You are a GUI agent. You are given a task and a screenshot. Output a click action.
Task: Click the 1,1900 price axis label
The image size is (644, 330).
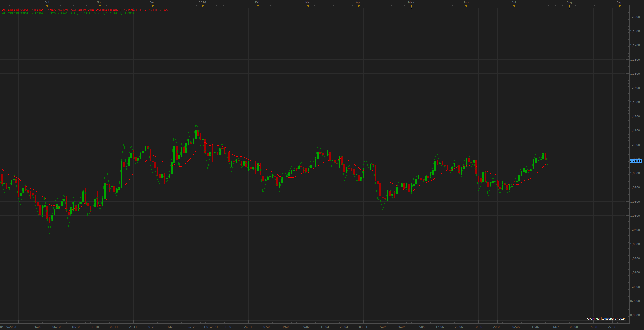point(635,17)
